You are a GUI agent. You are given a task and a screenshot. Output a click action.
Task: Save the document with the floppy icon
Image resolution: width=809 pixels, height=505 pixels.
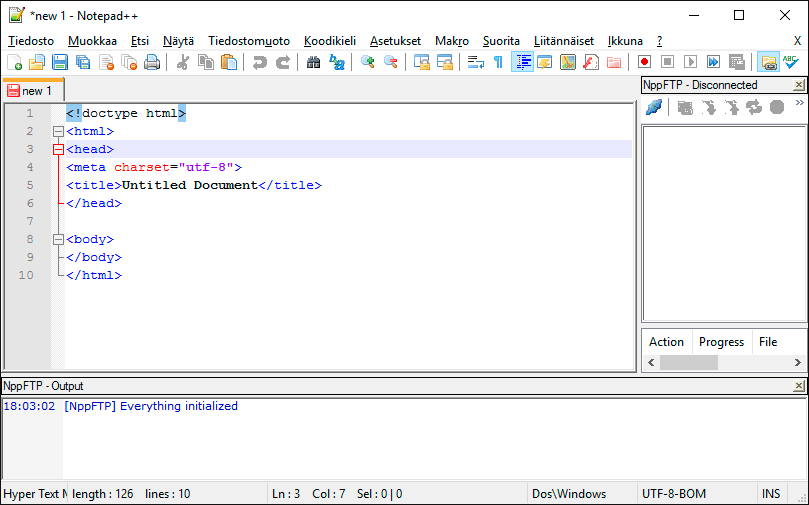60,62
